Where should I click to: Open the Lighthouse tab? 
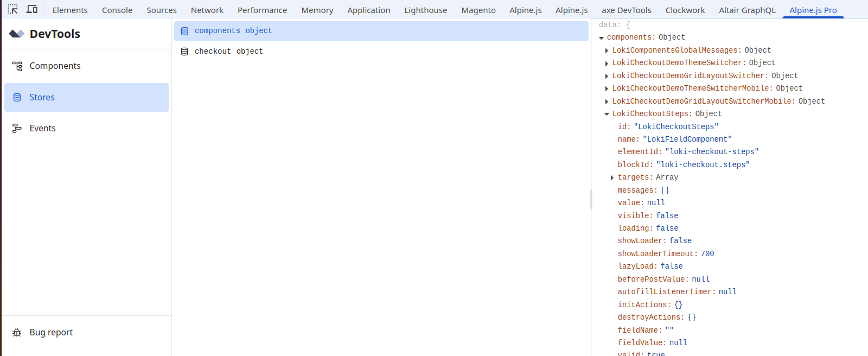click(x=426, y=10)
